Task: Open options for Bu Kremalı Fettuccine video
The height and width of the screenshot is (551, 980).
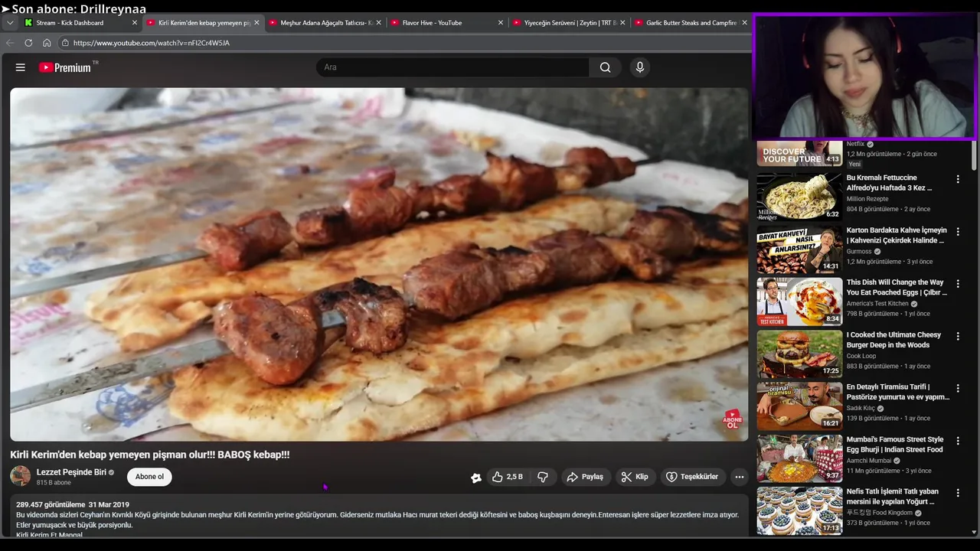Action: click(x=958, y=179)
